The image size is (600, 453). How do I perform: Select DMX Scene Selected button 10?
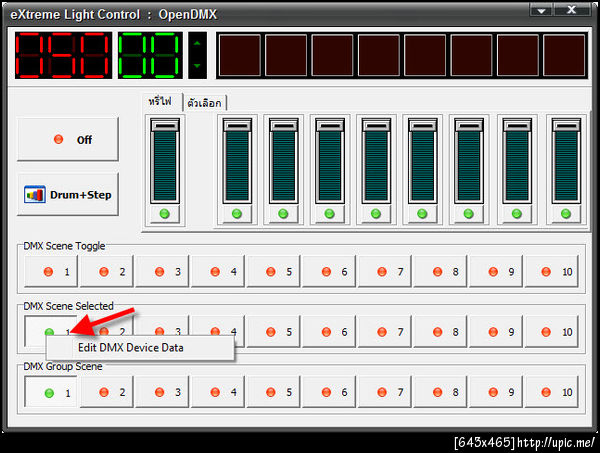(x=551, y=332)
